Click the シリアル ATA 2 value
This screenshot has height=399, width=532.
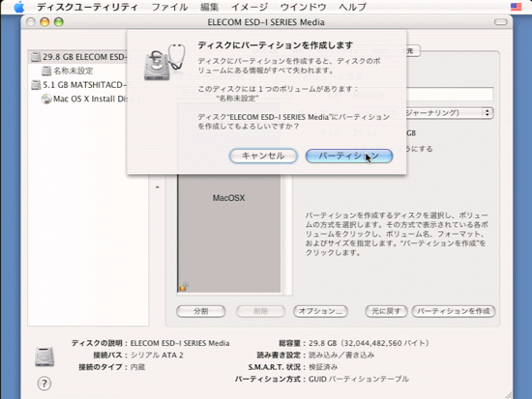(157, 356)
